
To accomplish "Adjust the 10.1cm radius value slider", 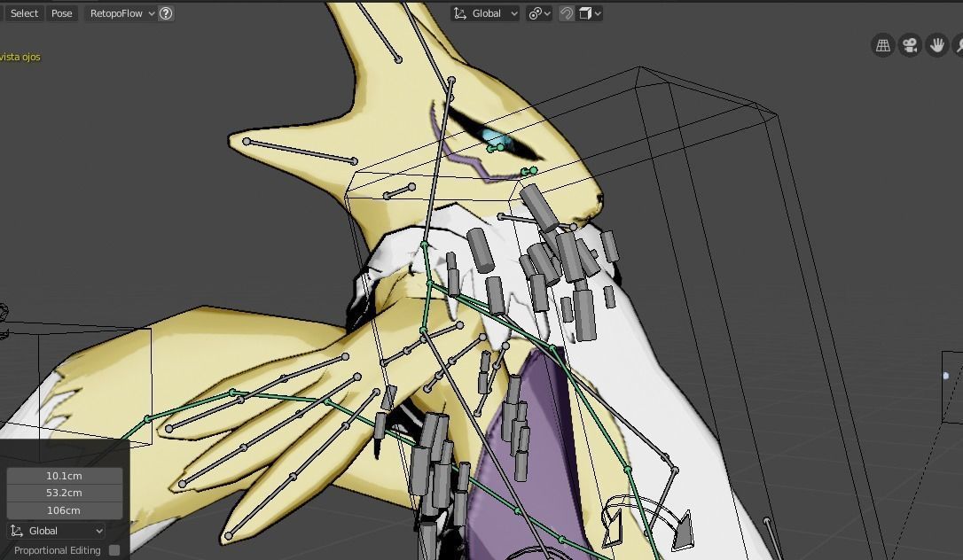I will coord(62,476).
